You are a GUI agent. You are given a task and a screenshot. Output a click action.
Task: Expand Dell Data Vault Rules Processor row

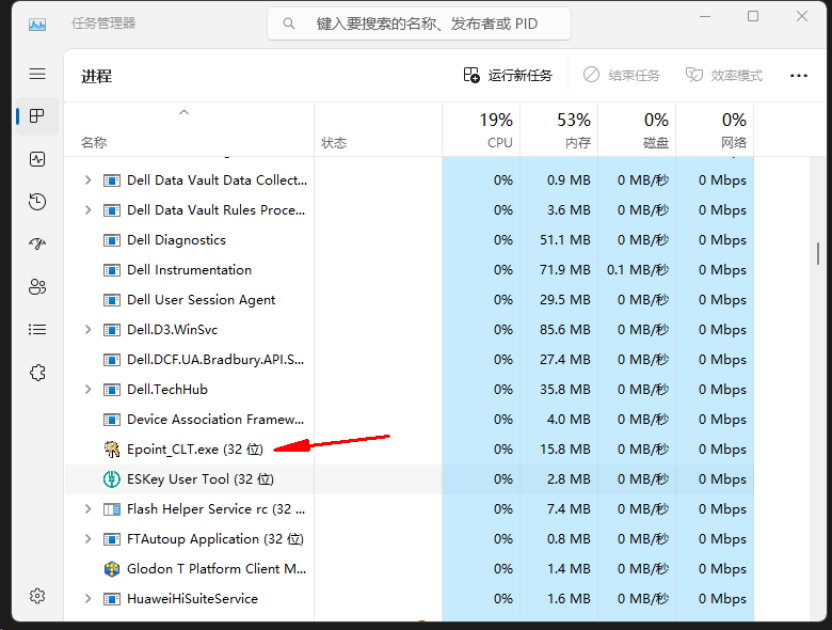point(88,210)
